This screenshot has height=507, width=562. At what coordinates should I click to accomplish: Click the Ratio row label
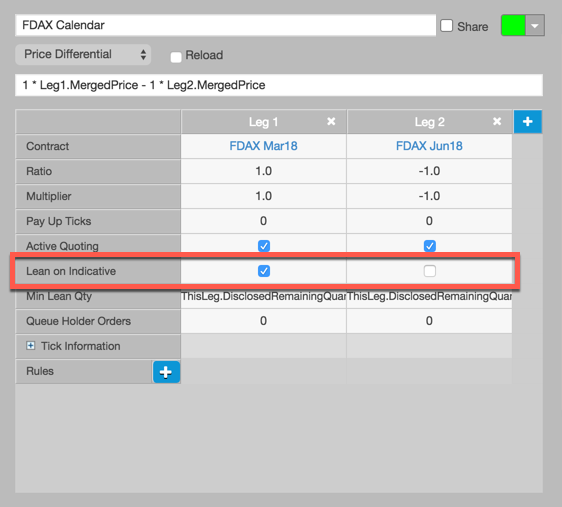(39, 171)
